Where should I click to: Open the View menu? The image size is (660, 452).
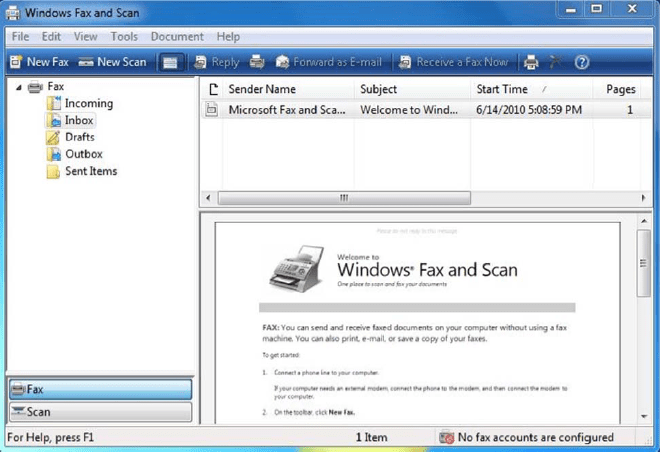coord(85,37)
